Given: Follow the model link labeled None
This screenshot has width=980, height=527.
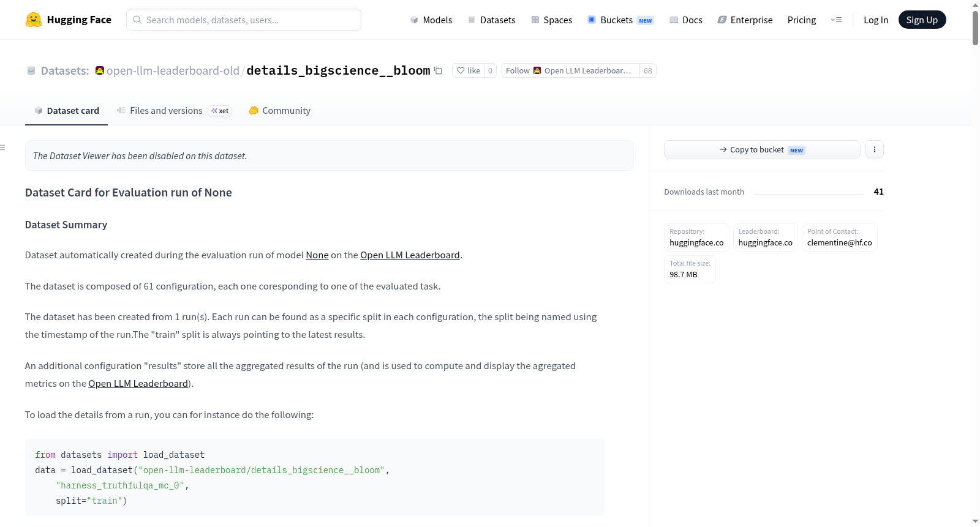Looking at the screenshot, I should pyautogui.click(x=317, y=255).
